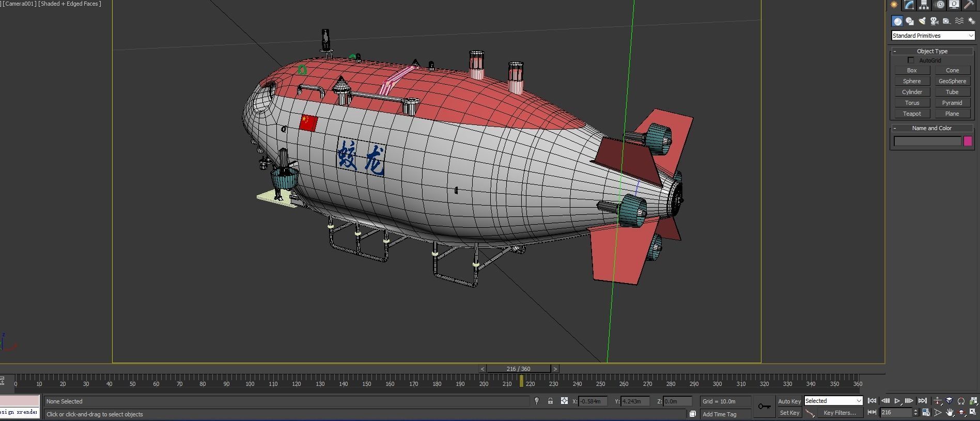Open Time Configuration dialog icon
The image size is (980, 421).
click(926, 412)
